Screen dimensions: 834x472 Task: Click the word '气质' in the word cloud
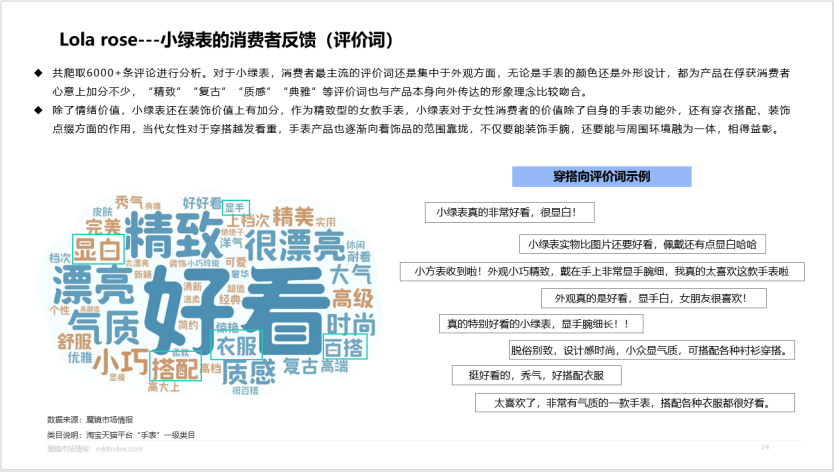[x=104, y=327]
